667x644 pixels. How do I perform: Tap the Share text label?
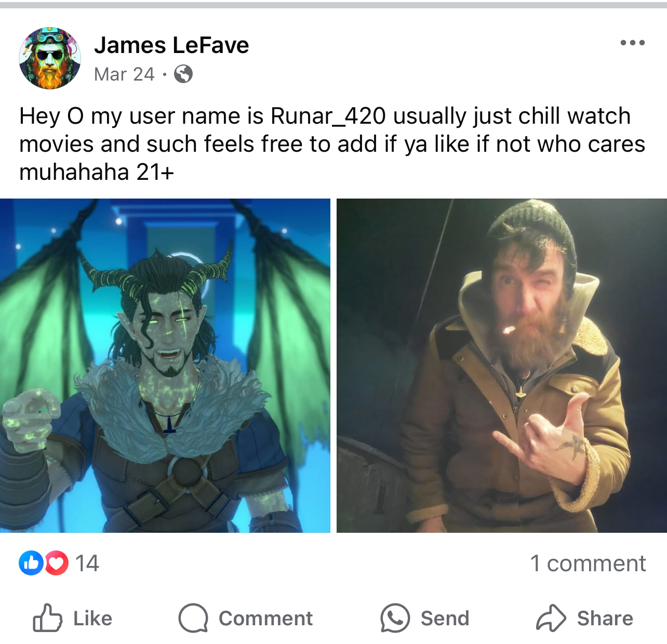pos(605,619)
